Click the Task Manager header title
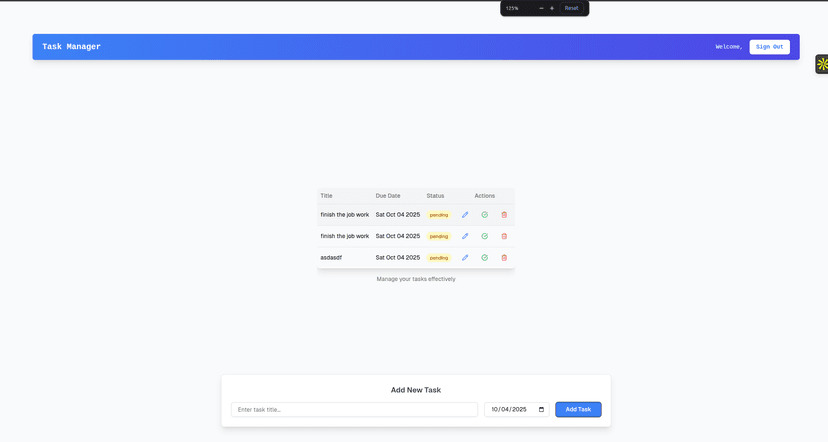Screen dimensions: 828x442 [x=71, y=47]
